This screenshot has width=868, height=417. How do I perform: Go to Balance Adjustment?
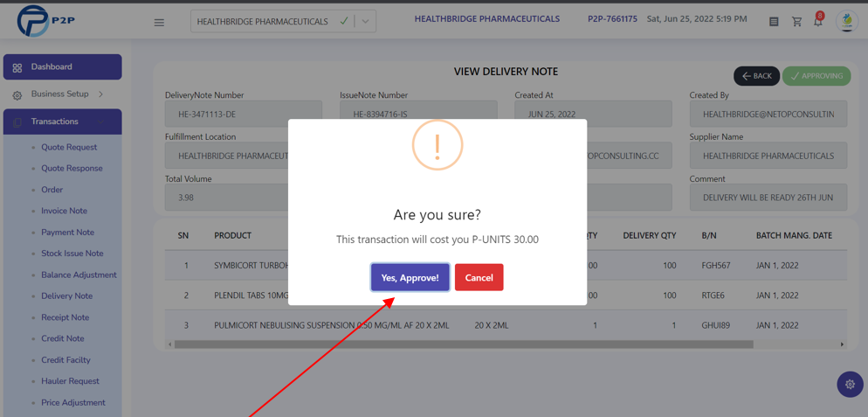click(x=79, y=275)
